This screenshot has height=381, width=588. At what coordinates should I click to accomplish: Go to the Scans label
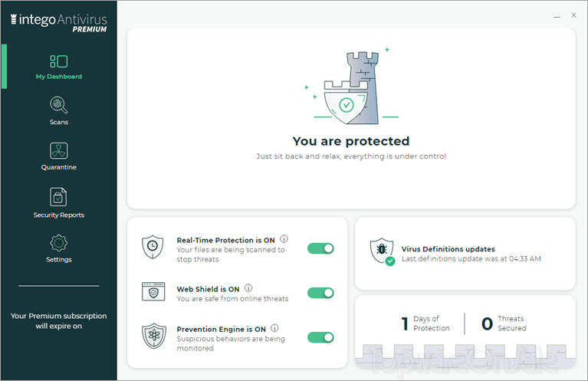59,122
